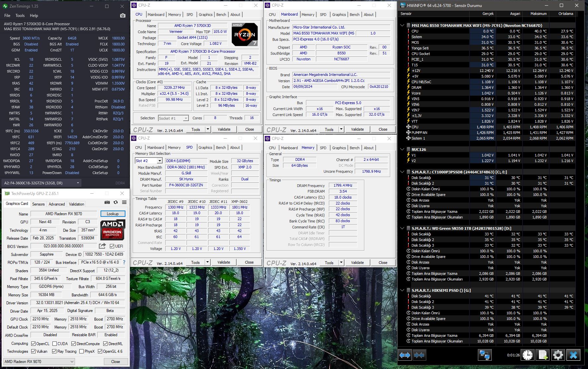Switch to GPU-Z Advanced tab

pyautogui.click(x=57, y=204)
